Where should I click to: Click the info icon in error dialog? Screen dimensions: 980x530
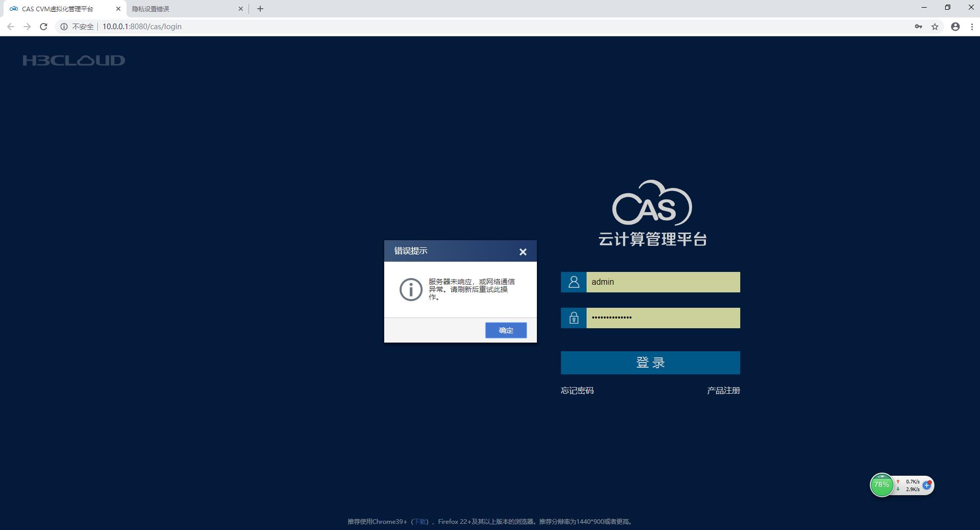coord(411,289)
